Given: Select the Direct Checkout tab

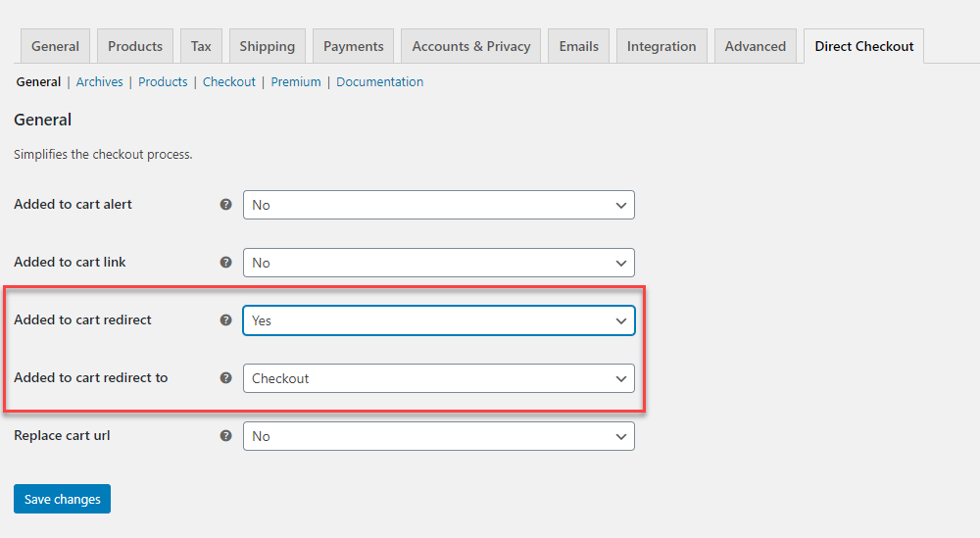Looking at the screenshot, I should pos(863,46).
